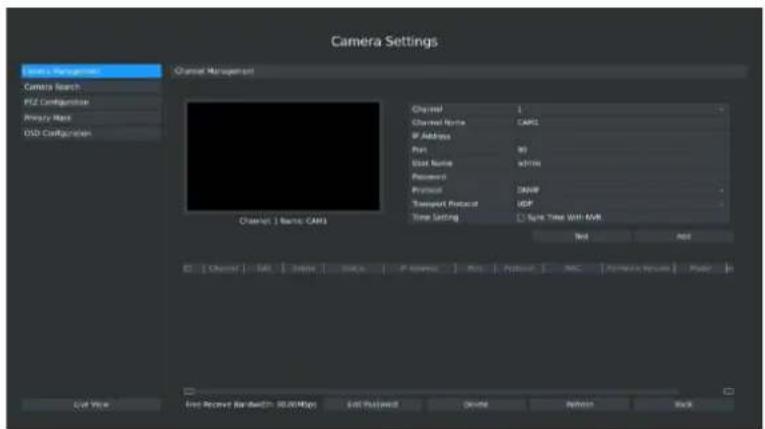Click the Test button

(581, 237)
